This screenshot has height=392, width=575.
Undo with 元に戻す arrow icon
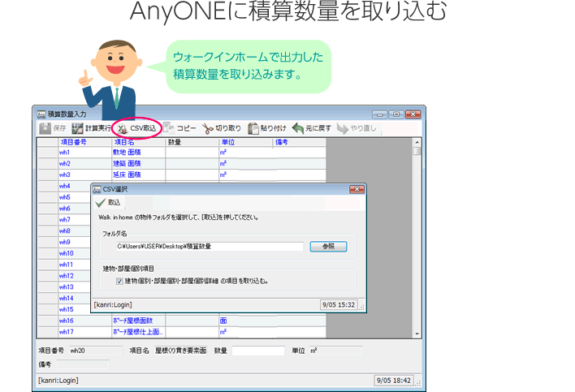298,128
